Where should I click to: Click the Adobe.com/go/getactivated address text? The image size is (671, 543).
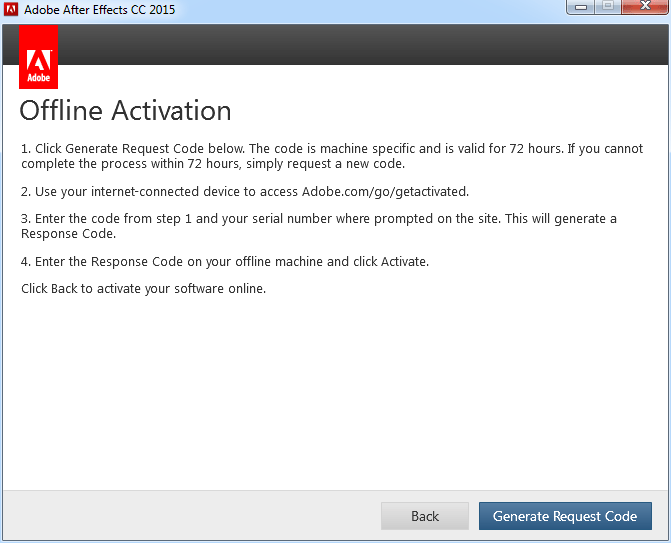tap(385, 192)
